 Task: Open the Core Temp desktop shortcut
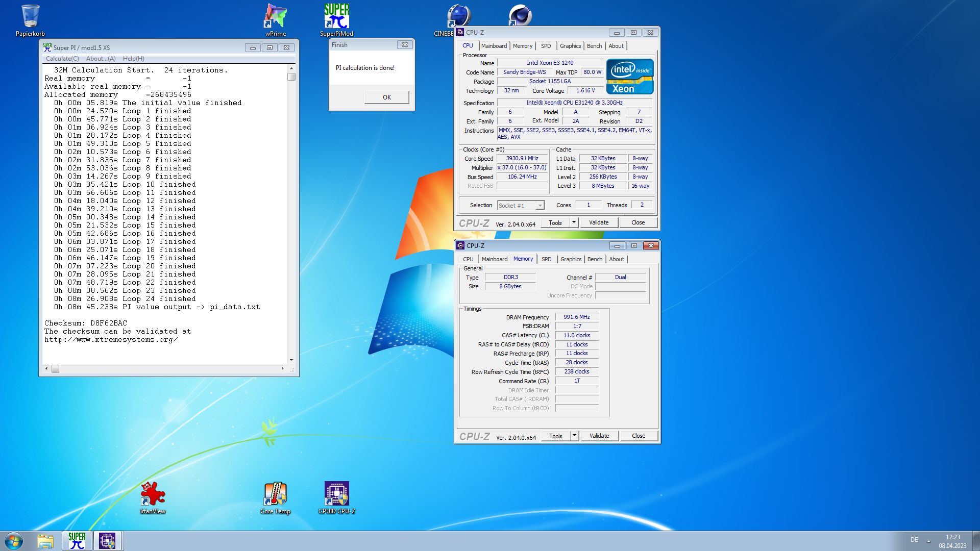point(275,497)
